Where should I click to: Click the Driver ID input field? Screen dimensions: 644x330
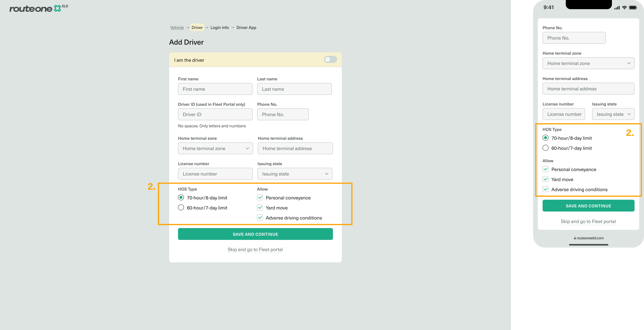coord(215,114)
